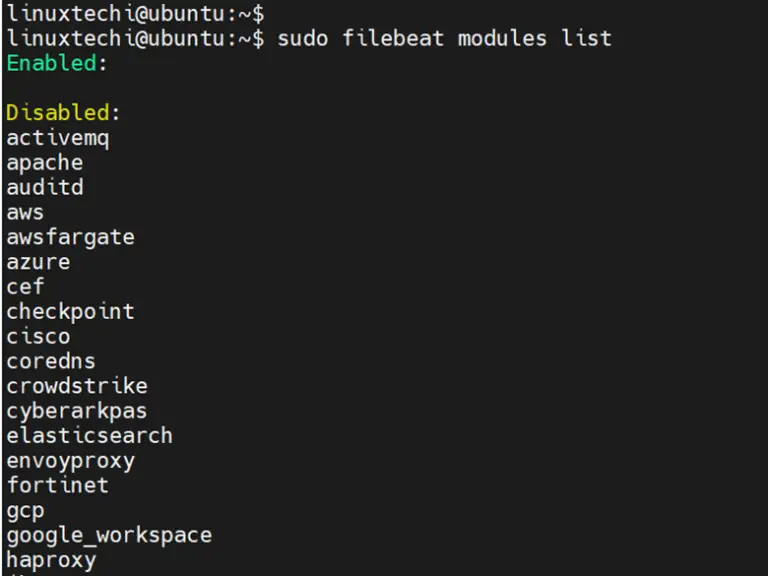Click the aws module line
This screenshot has height=576, width=768.
(25, 214)
